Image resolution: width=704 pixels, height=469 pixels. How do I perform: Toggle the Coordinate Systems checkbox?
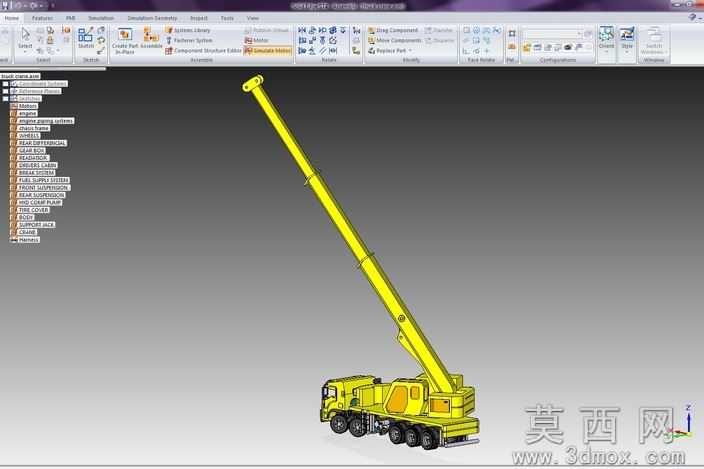(x=5, y=84)
